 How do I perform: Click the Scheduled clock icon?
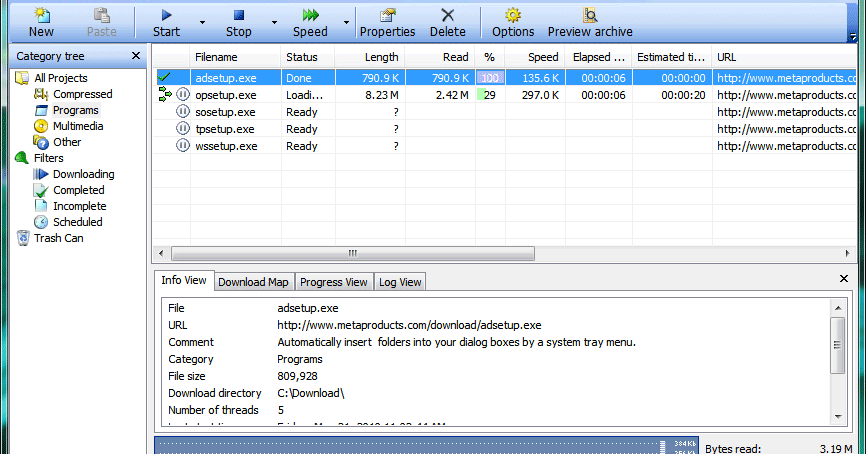41,222
